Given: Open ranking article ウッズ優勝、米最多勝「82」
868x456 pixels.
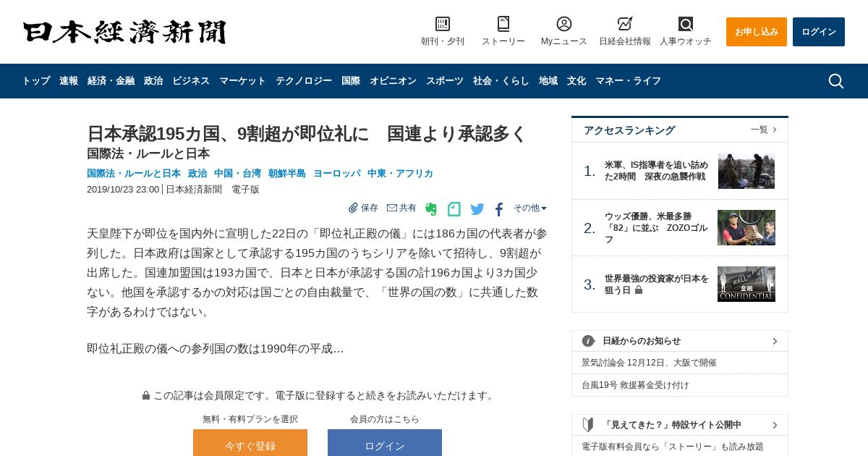Looking at the screenshot, I should tap(656, 228).
